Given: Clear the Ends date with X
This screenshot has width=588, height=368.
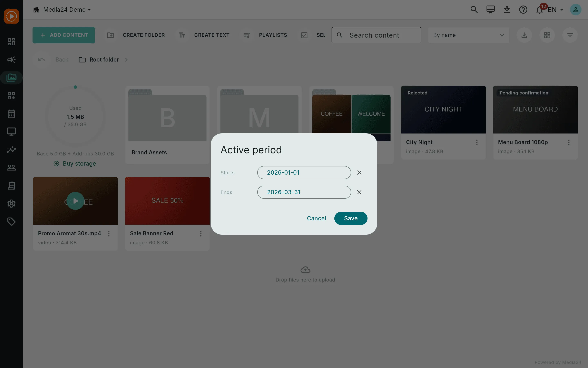Looking at the screenshot, I should [x=359, y=192].
